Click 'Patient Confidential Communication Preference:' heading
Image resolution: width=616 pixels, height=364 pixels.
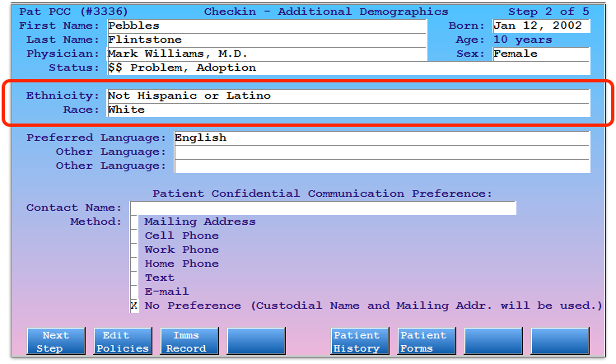(322, 194)
